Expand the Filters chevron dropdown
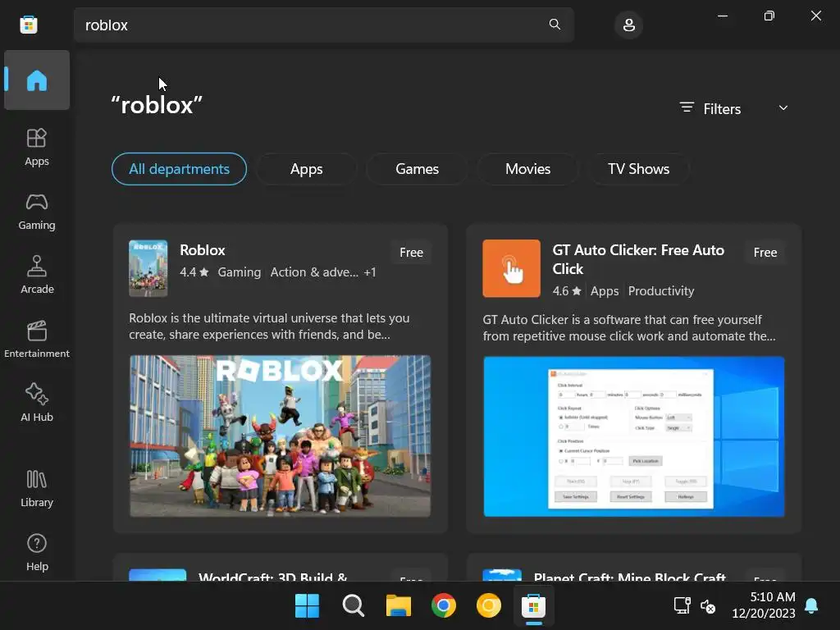The image size is (840, 630). [783, 107]
